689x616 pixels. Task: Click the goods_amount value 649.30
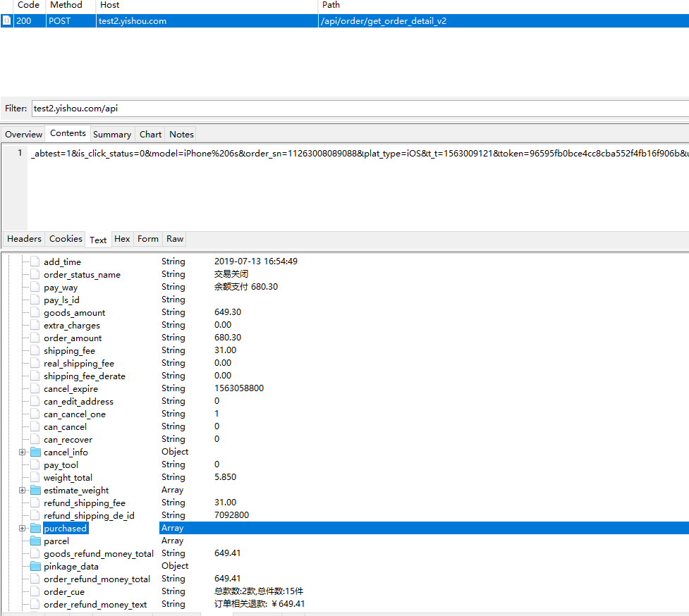pos(228,312)
